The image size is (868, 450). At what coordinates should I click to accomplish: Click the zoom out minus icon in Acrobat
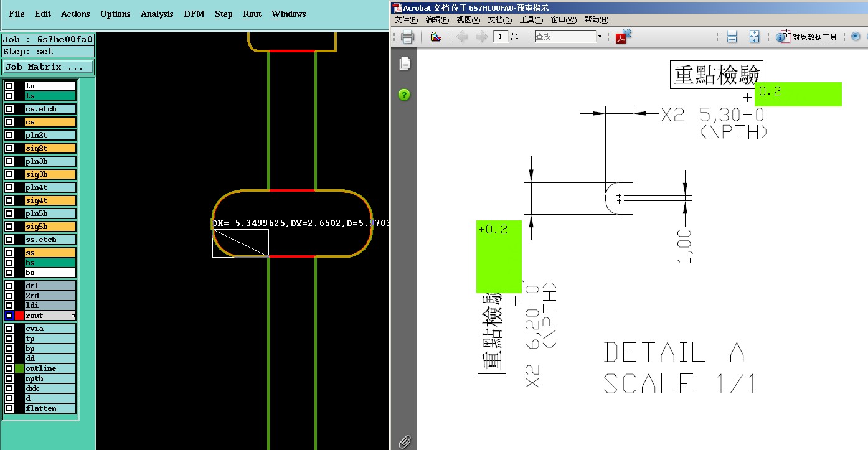point(856,37)
